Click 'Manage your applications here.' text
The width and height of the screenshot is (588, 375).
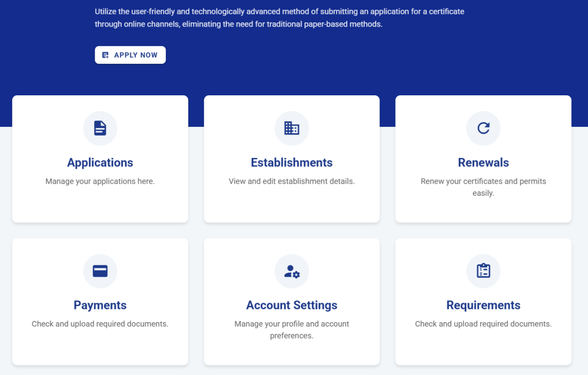[x=100, y=181]
